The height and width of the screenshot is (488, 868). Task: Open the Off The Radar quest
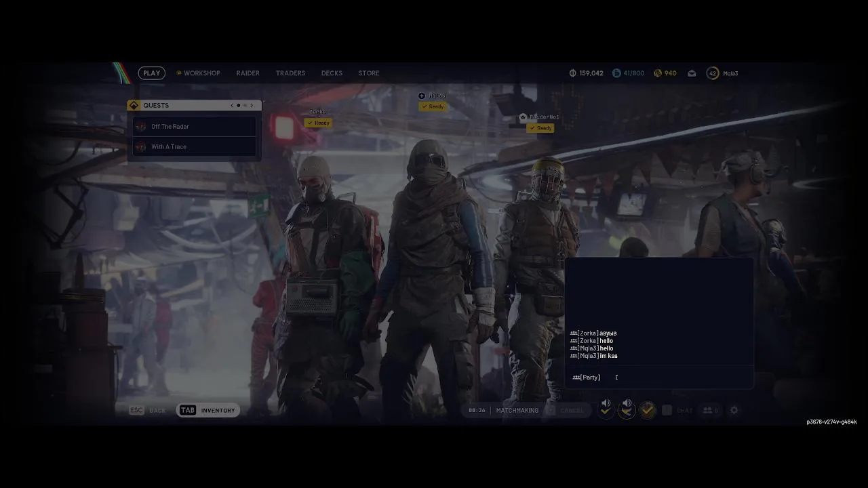pyautogui.click(x=195, y=127)
